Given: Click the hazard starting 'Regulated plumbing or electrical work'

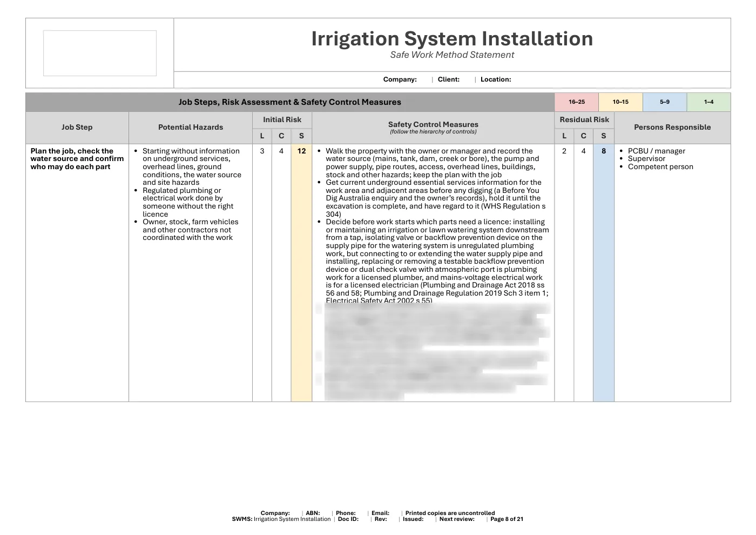Looking at the screenshot, I should click(x=188, y=203).
